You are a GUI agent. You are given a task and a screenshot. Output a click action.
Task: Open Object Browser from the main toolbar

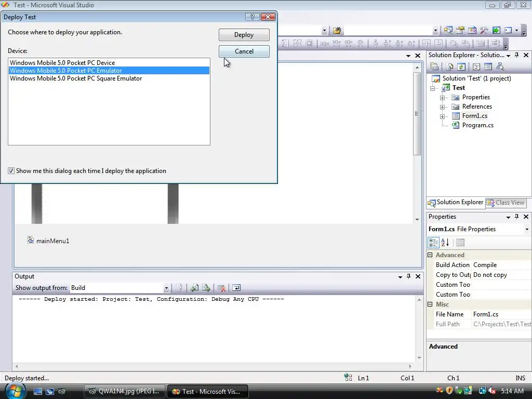(x=472, y=31)
